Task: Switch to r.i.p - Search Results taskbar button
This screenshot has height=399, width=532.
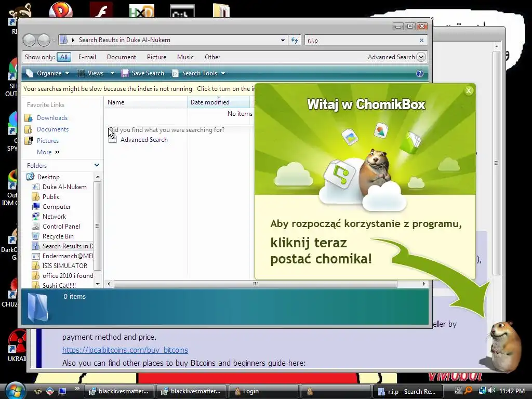Action: coord(408,391)
